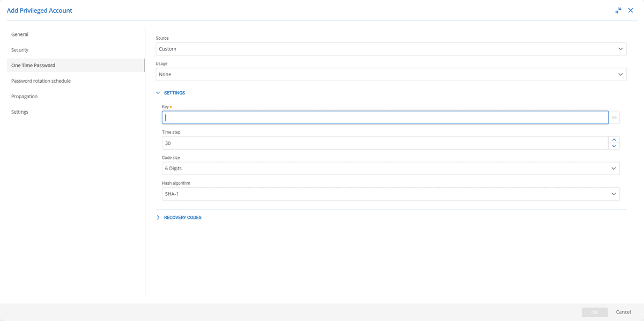Decrease Time step with the down arrow
The width and height of the screenshot is (644, 321).
point(614,146)
